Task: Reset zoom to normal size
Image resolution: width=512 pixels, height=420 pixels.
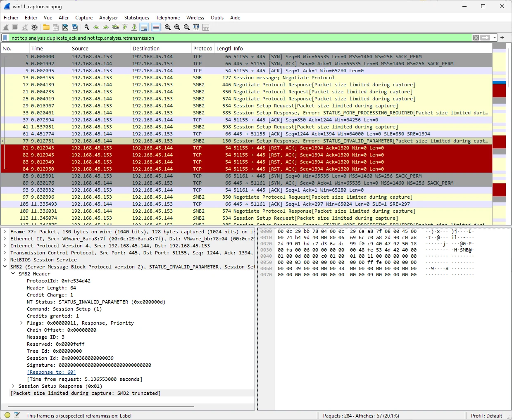Action: (x=187, y=27)
